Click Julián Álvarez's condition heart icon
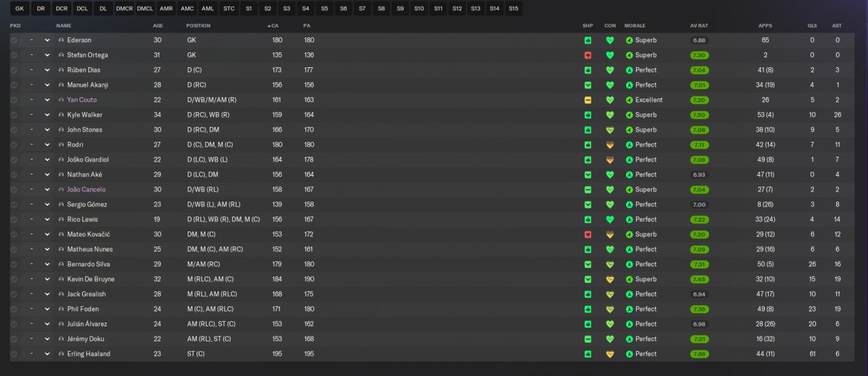868x376 pixels. [610, 324]
